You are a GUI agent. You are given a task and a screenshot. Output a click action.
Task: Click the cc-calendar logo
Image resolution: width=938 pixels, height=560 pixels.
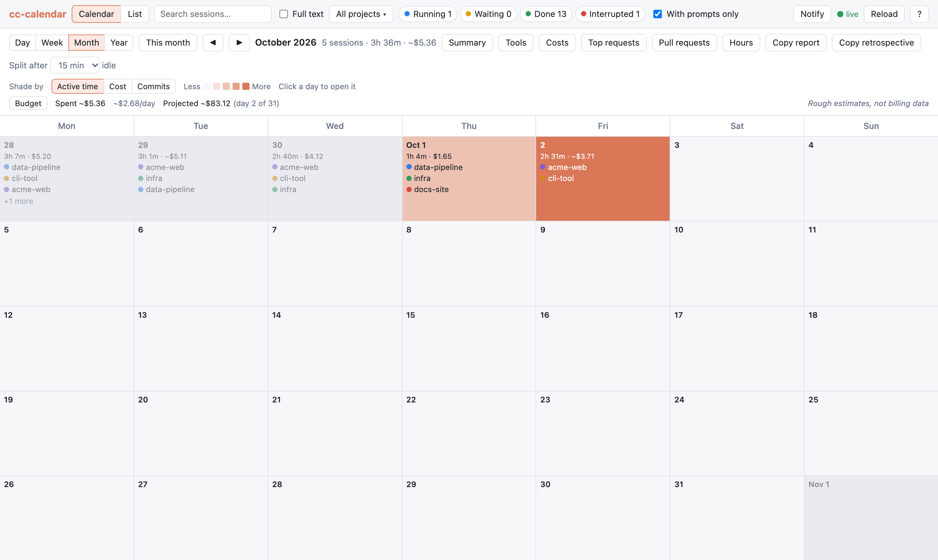(38, 14)
